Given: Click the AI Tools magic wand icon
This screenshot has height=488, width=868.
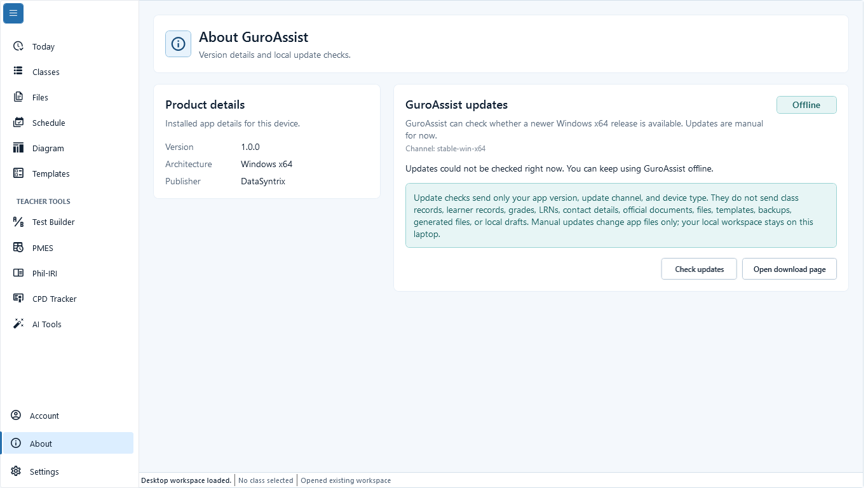Looking at the screenshot, I should (18, 324).
